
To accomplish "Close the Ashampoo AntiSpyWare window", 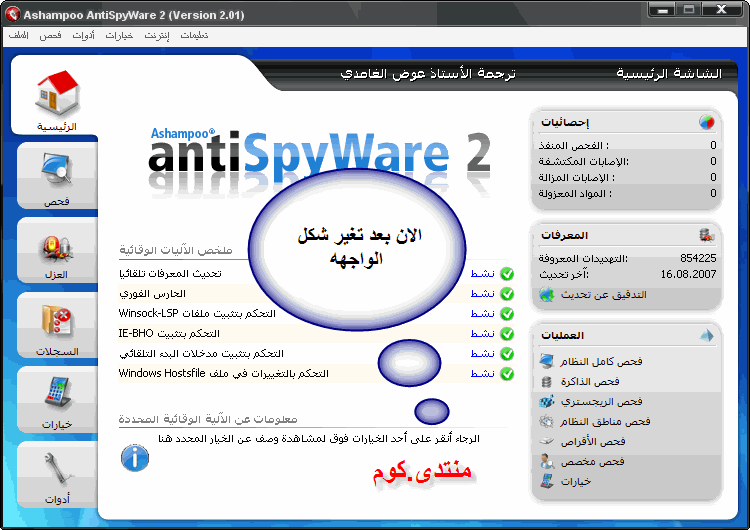I will coord(721,10).
